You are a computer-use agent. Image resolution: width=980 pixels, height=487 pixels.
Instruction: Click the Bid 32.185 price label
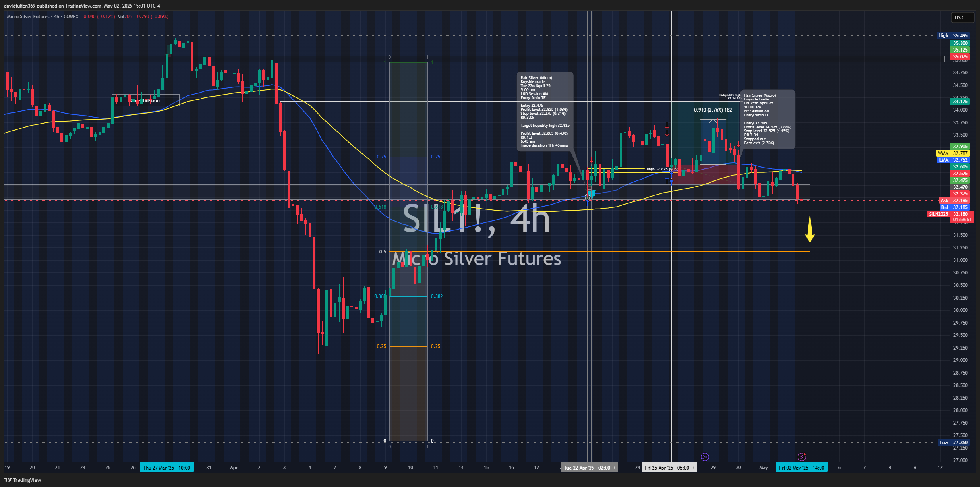point(955,207)
